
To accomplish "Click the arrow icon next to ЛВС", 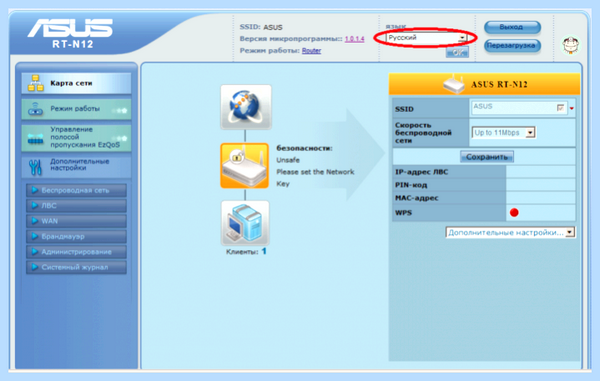I will 34,205.
